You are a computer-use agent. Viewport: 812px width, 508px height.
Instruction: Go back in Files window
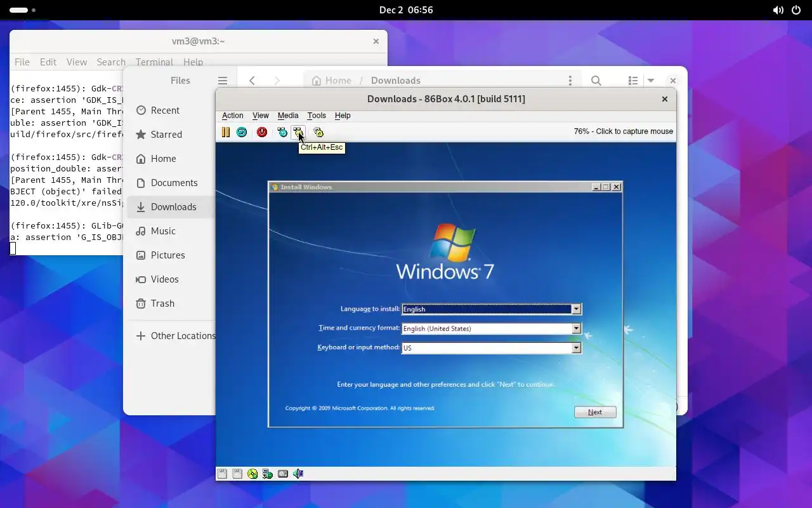(252, 81)
